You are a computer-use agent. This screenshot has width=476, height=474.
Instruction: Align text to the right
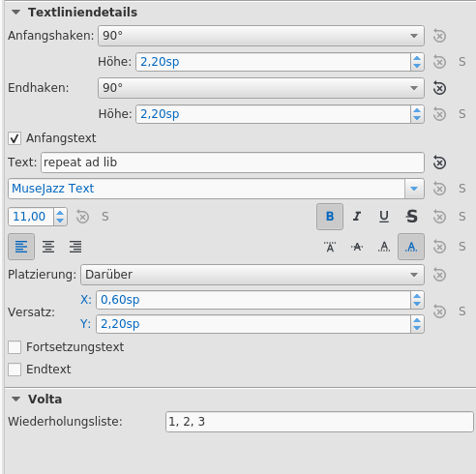[75, 247]
